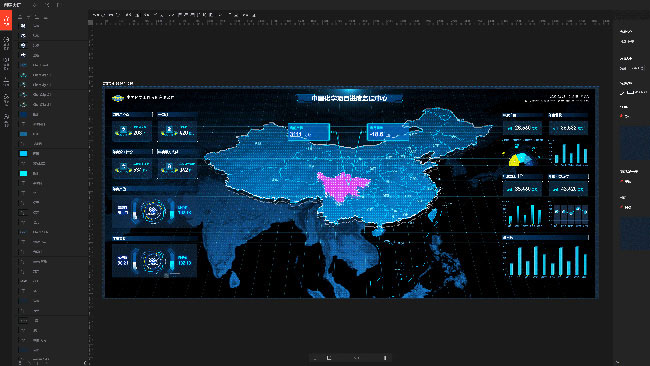This screenshot has height=366, width=650.
Task: Select the dark navy rectangle layer in list
Action: 24,114
